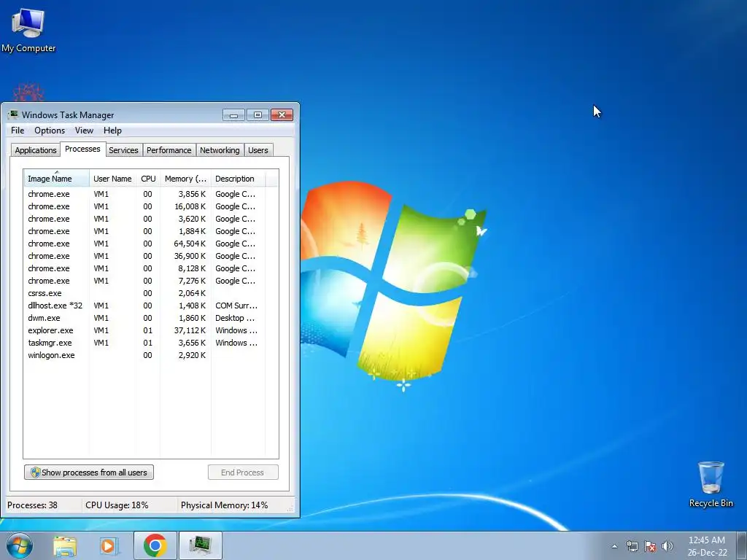
Task: Click the Desktop ... description cell
Action: pos(235,318)
